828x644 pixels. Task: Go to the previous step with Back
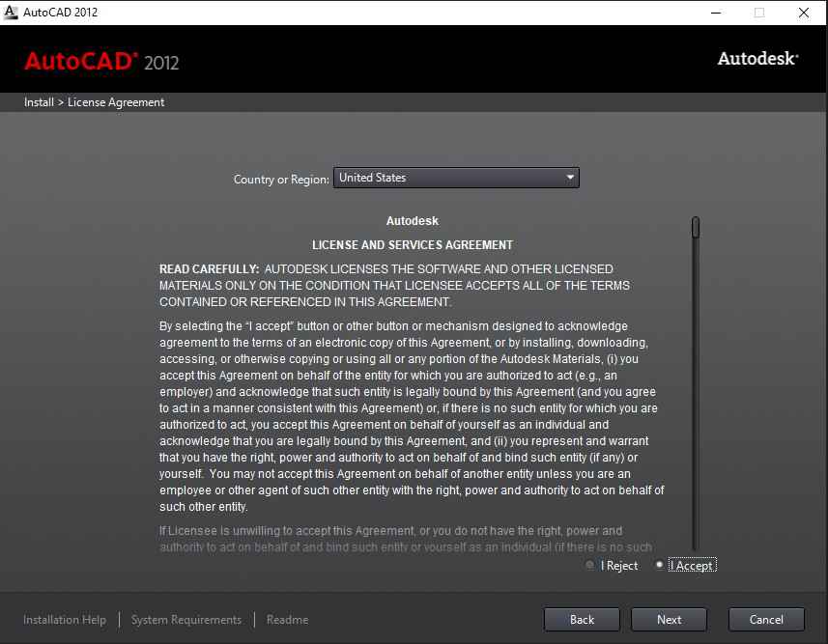[582, 620]
